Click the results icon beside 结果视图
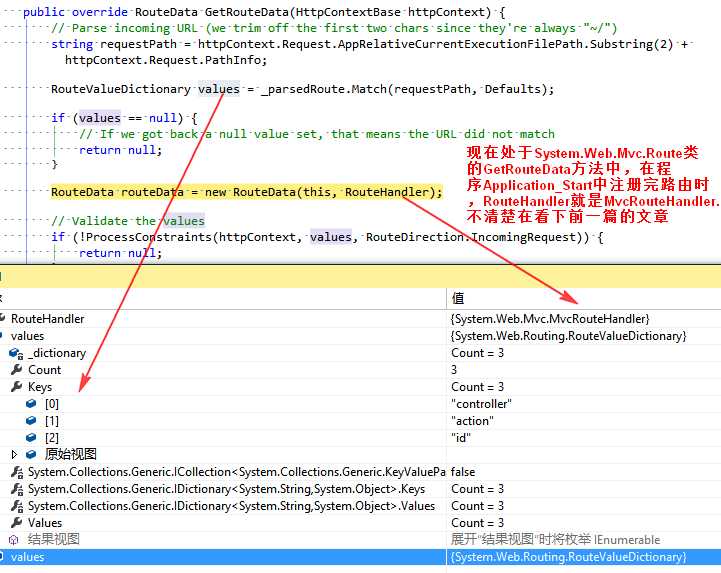Screen dimensions: 721x573 point(14,539)
